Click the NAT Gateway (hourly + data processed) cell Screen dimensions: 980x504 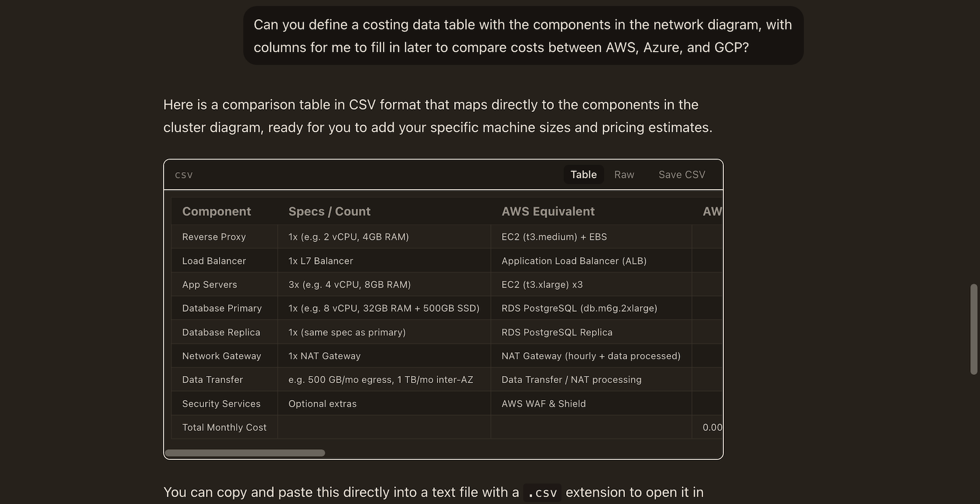coord(591,356)
